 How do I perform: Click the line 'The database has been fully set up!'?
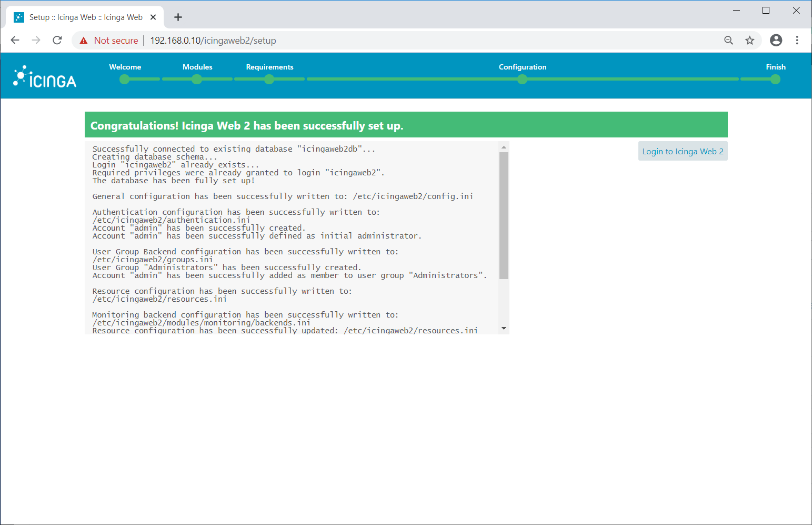coord(174,181)
